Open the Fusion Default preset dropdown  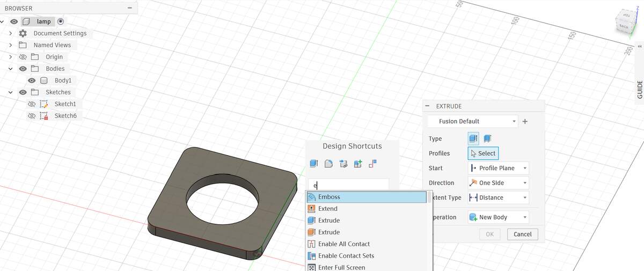point(473,121)
